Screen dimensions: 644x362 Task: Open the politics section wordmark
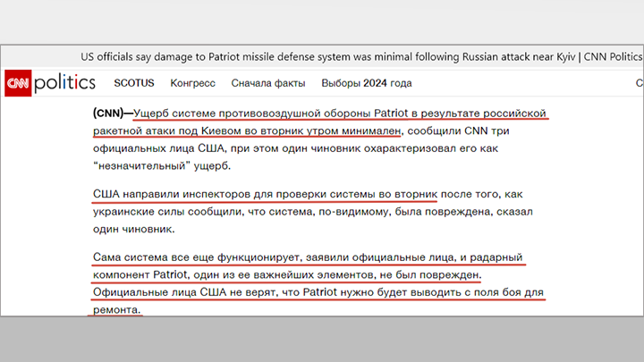pyautogui.click(x=65, y=82)
